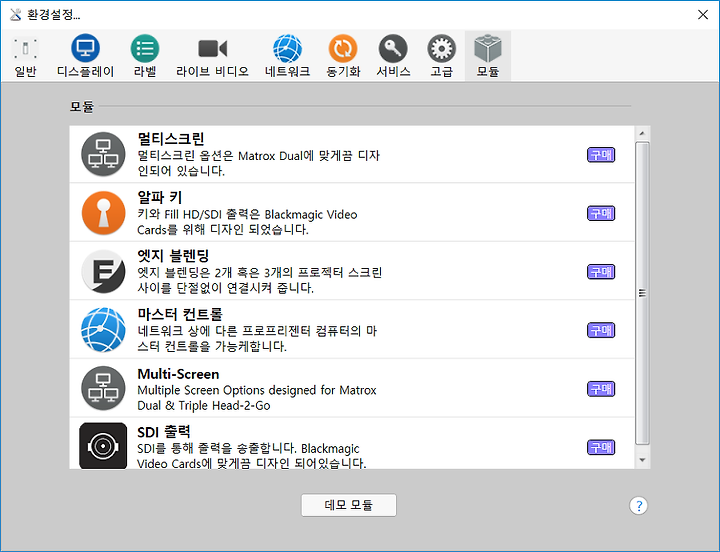Select the Multi-Screen module title
The width and height of the screenshot is (720, 552).
click(x=178, y=374)
